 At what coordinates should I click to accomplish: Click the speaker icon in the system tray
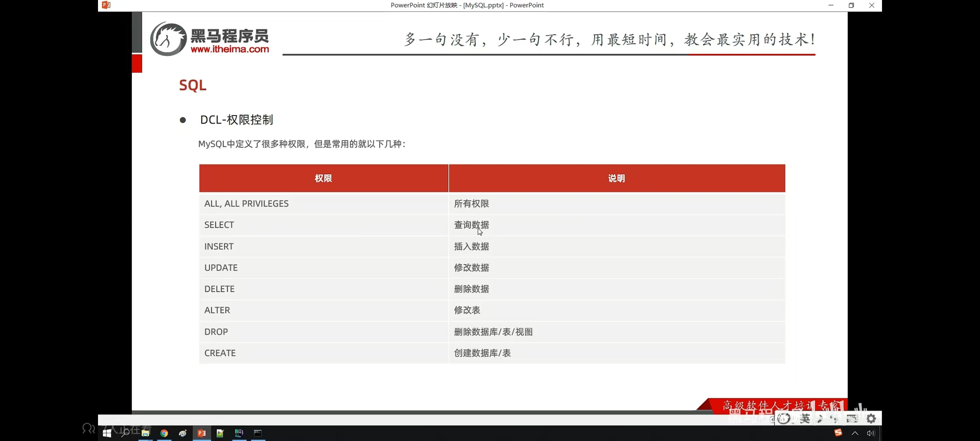point(871,433)
